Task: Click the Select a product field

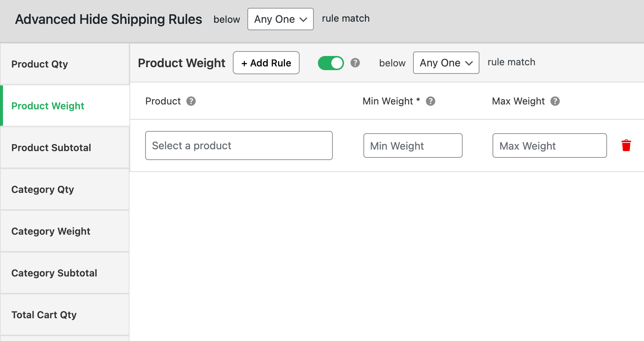Action: (x=239, y=146)
